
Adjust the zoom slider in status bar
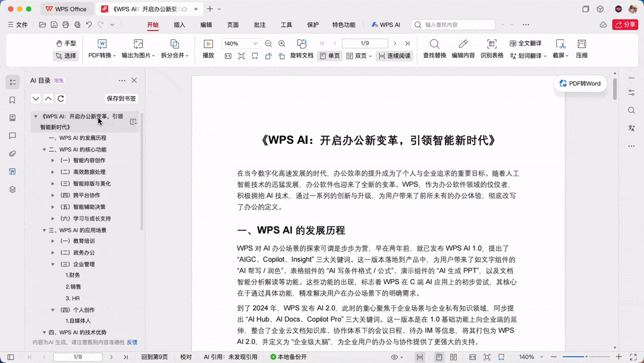pos(586,357)
